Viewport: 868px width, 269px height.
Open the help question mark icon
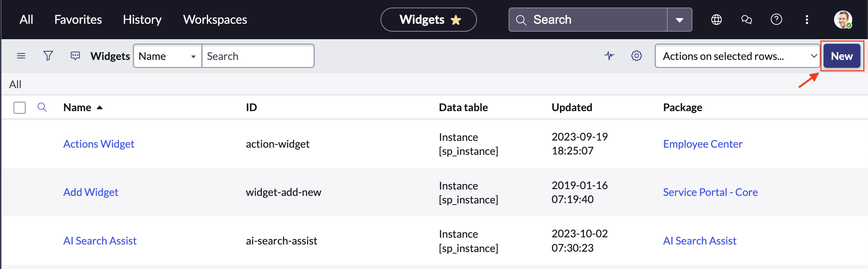tap(776, 20)
